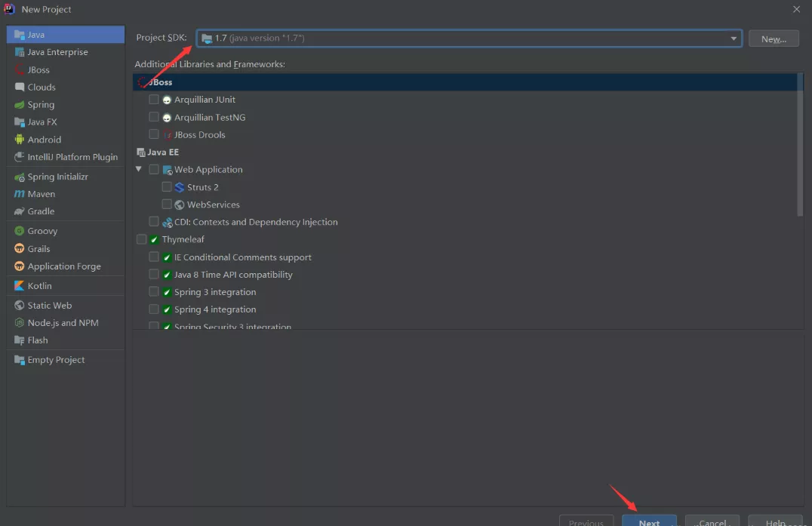
Task: Click the Static Web globe icon
Action: (20, 306)
